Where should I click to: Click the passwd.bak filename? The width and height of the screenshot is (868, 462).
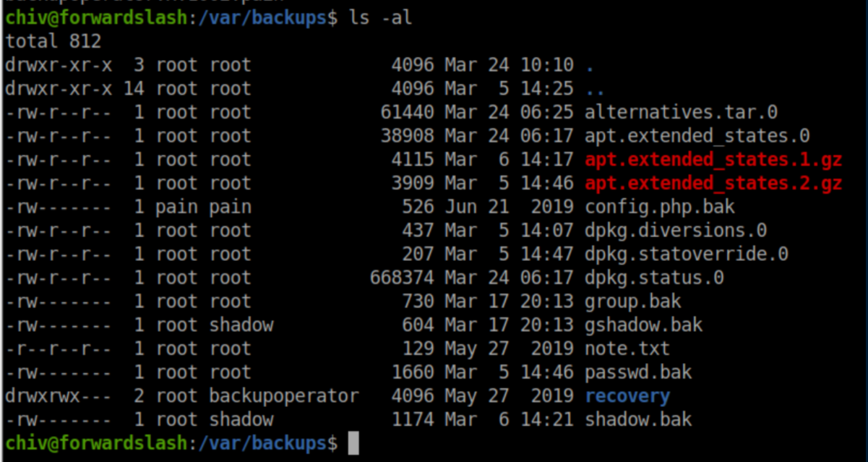coord(637,373)
